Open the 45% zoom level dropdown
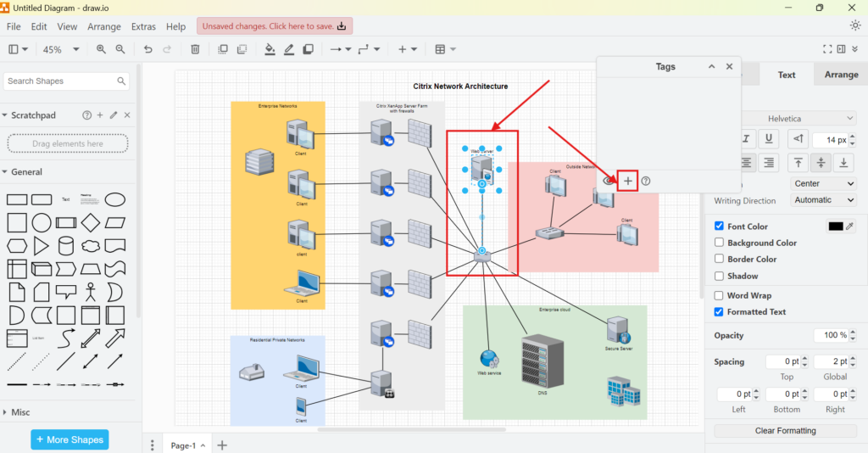This screenshot has width=868, height=453. (61, 49)
